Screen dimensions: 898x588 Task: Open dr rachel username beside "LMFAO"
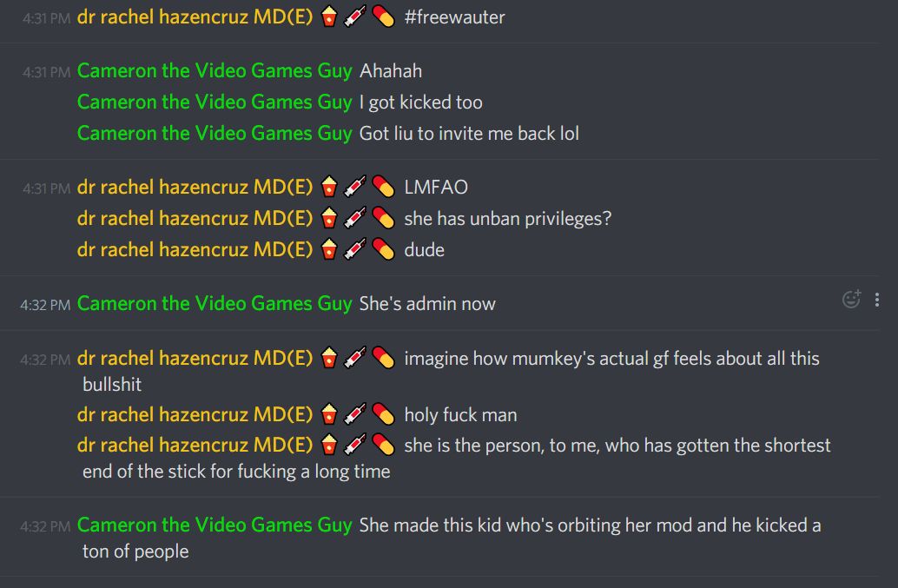(x=195, y=188)
